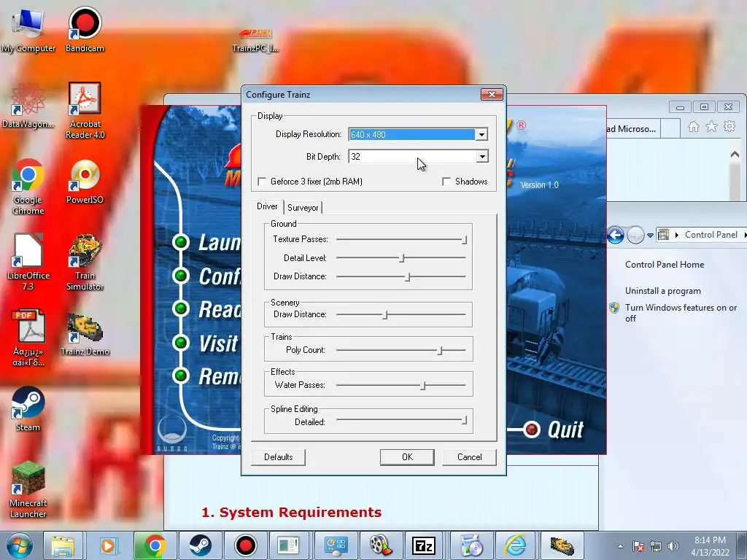Open LibreOffice 7.3 desktop shortcut
The height and width of the screenshot is (560, 747).
tap(28, 262)
